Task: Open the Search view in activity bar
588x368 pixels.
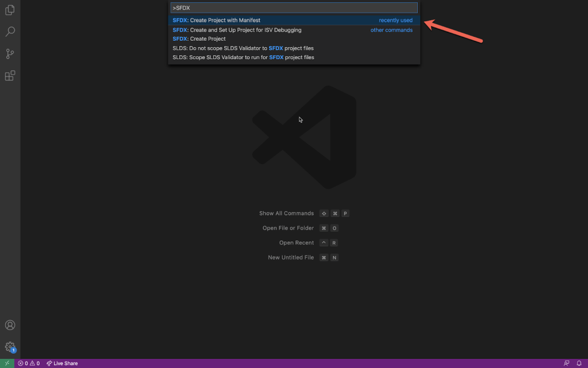Action: point(10,32)
